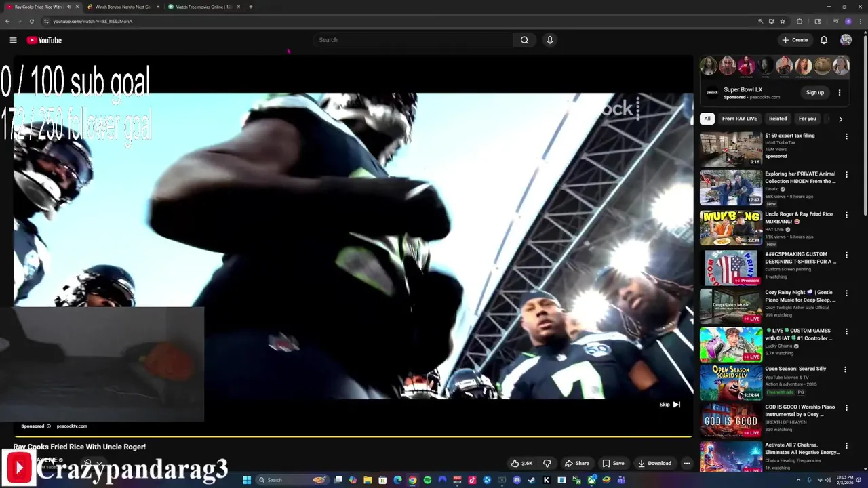The image size is (868, 488).
Task: Open File Explorer from the taskbar
Action: click(x=368, y=480)
